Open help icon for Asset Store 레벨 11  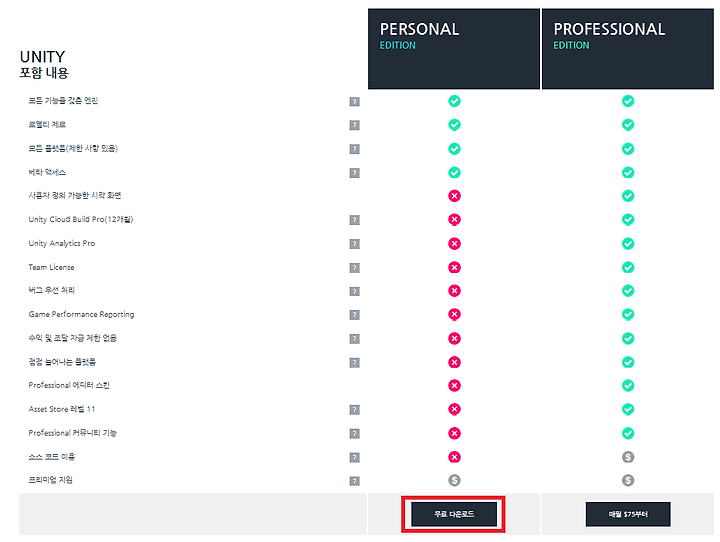click(x=354, y=410)
